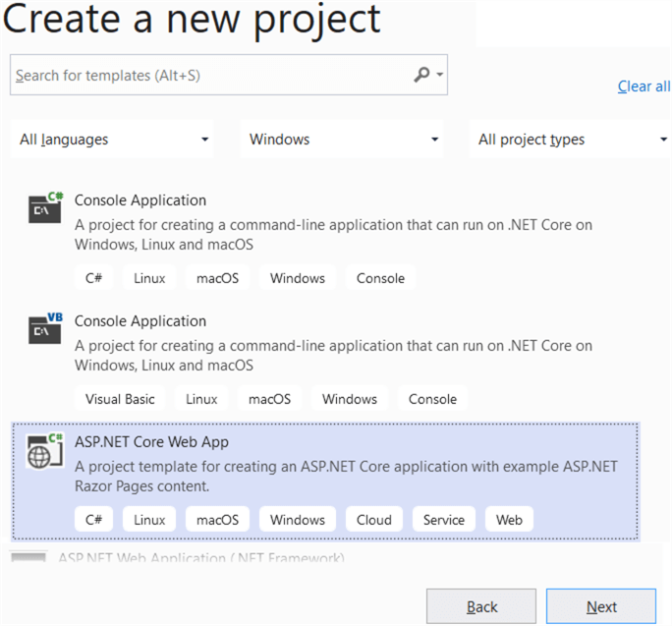672x626 pixels.
Task: Click Console tag under VB Console Application
Action: coord(432,399)
